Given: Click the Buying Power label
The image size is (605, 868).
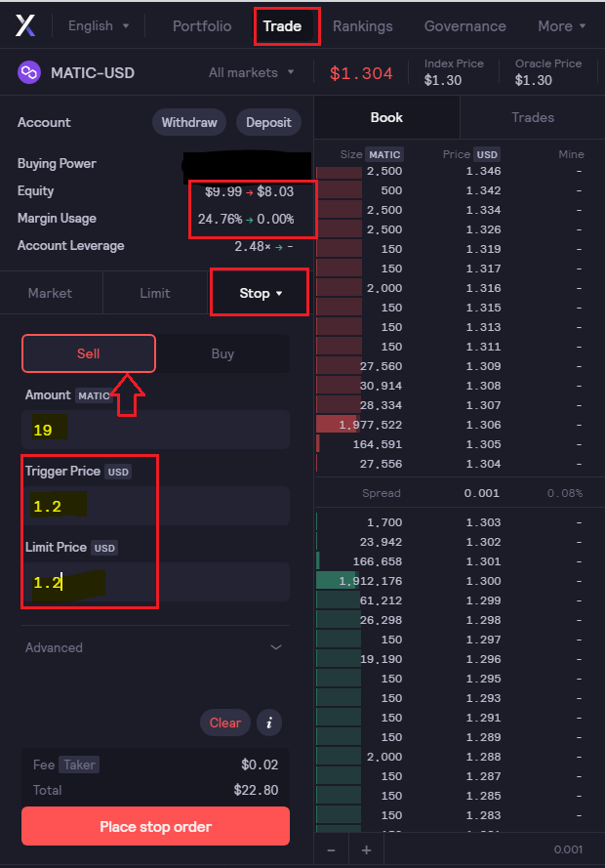Looking at the screenshot, I should tap(57, 163).
